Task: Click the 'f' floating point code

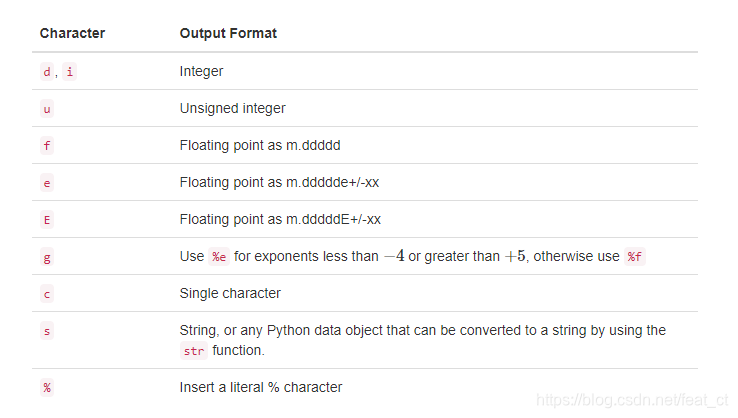Action: click(47, 146)
